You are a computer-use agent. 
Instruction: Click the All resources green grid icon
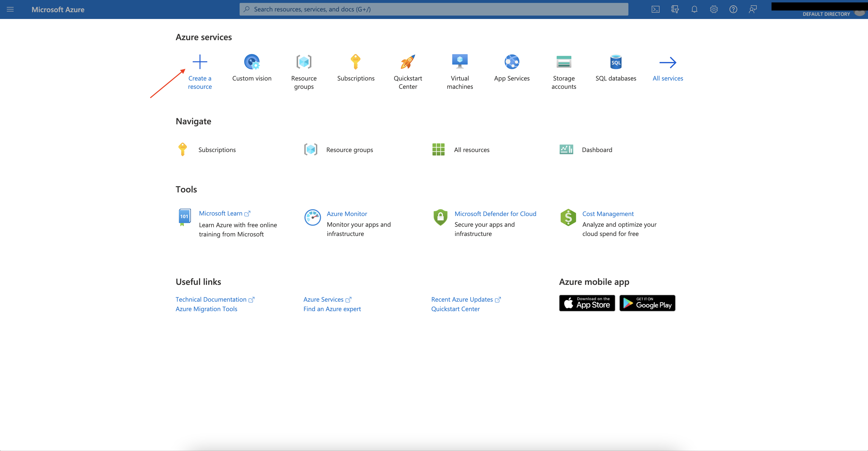438,149
